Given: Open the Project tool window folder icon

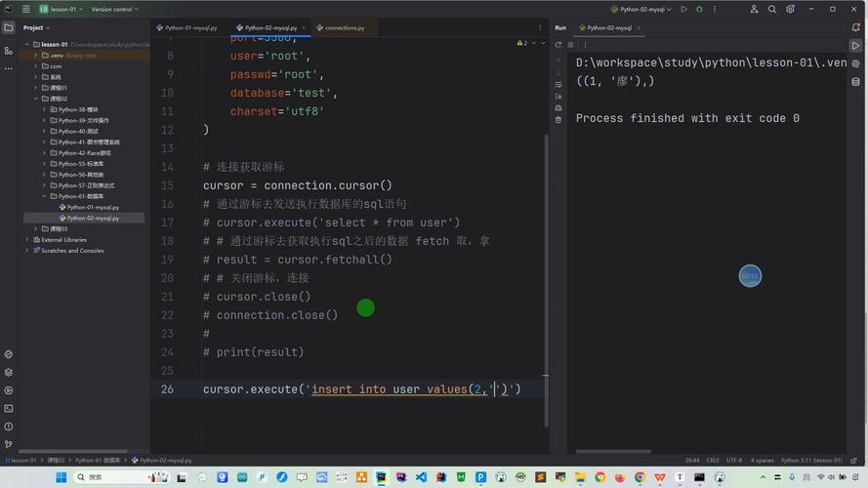Looking at the screenshot, I should click(x=9, y=27).
